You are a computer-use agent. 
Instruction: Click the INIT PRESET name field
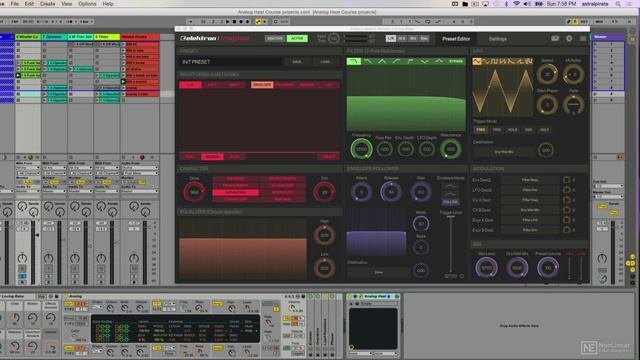pos(231,62)
